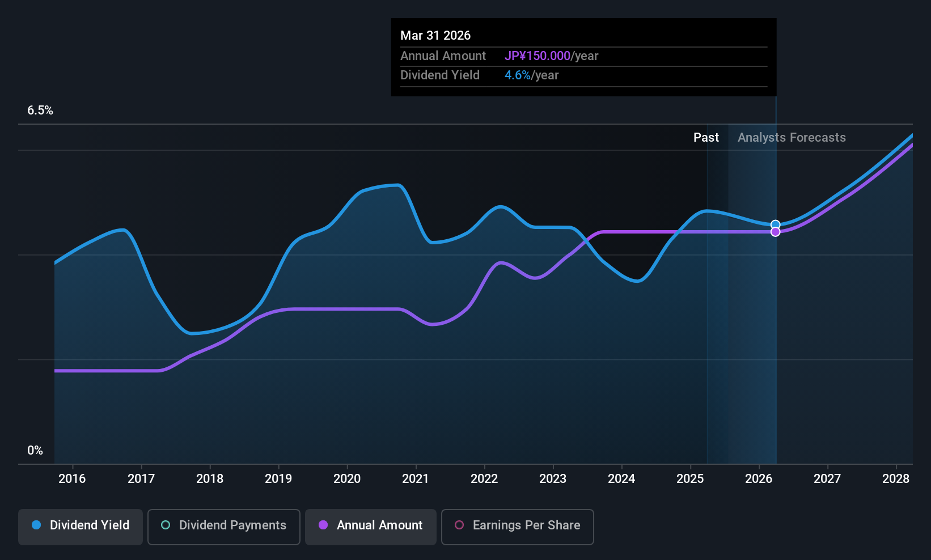Enable the Dividend Payments series
This screenshot has width=931, height=560.
(224, 527)
